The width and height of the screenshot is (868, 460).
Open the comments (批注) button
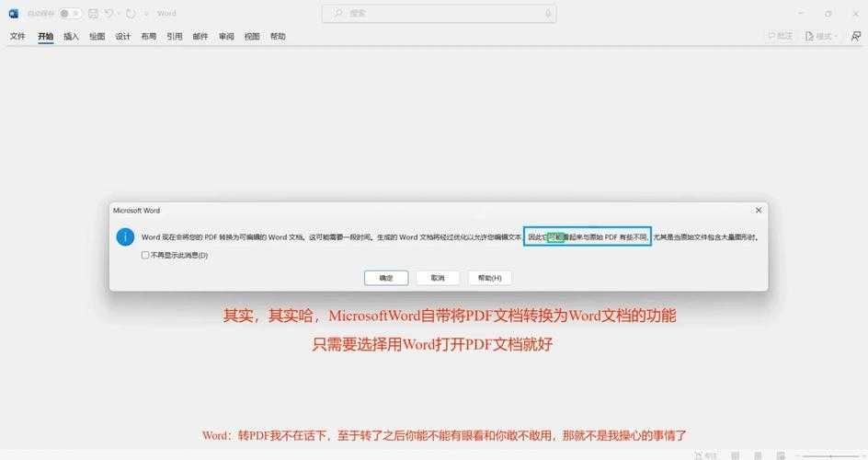(780, 36)
